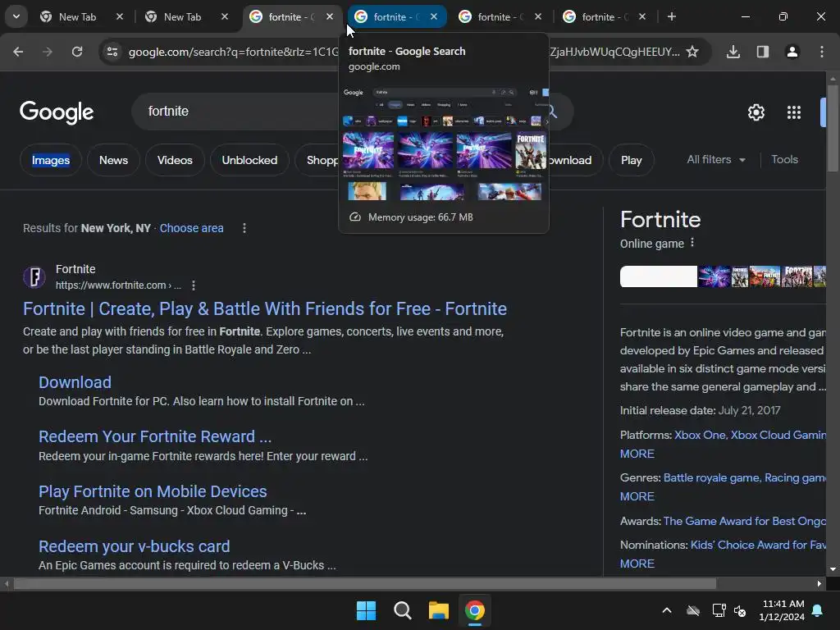Click the Fortnite site favicon

pos(34,277)
